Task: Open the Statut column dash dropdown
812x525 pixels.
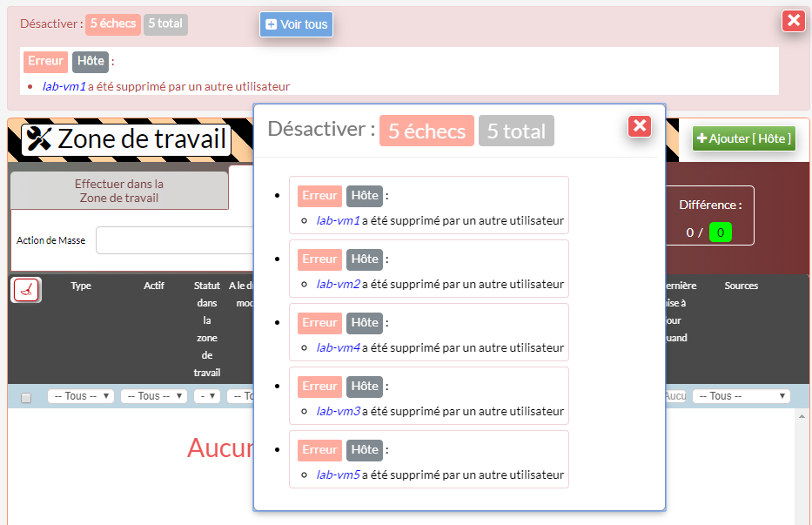Action: coord(207,396)
